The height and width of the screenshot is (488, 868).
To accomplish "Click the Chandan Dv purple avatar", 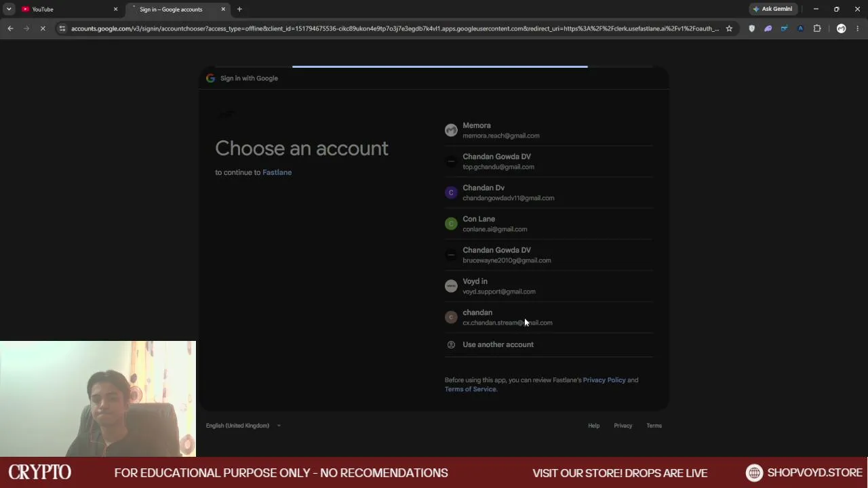I will pyautogui.click(x=451, y=192).
